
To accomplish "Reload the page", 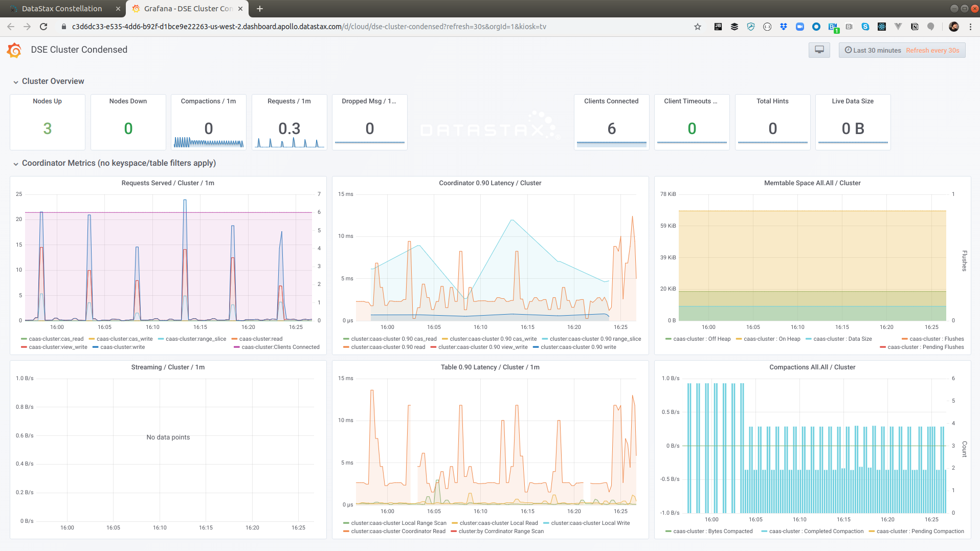I will 43,27.
